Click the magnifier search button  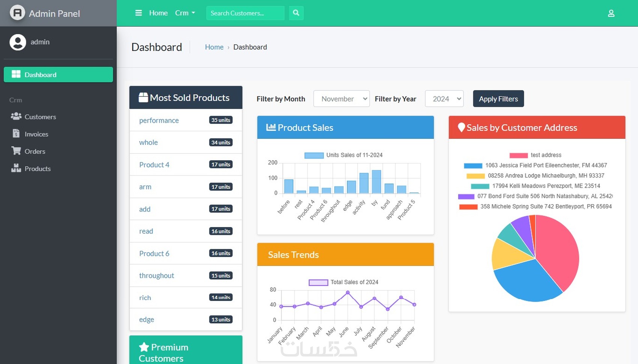point(296,13)
